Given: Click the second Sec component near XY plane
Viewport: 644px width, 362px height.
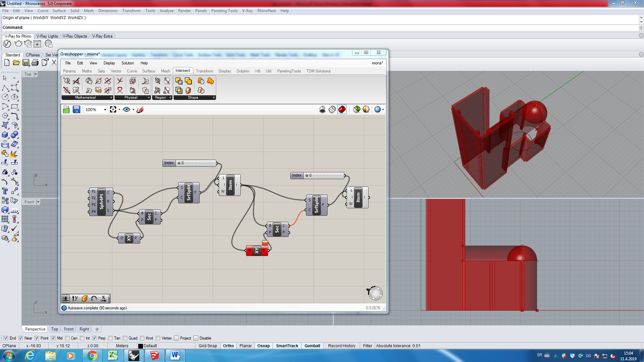Looking at the screenshot, I should (277, 229).
